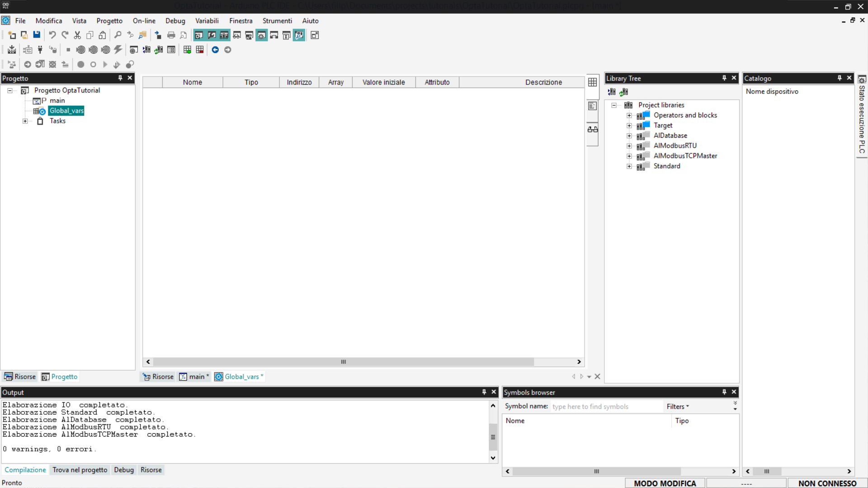Open the Filters dropdown in Symbols browser
This screenshot has height=488, width=868.
click(x=678, y=407)
